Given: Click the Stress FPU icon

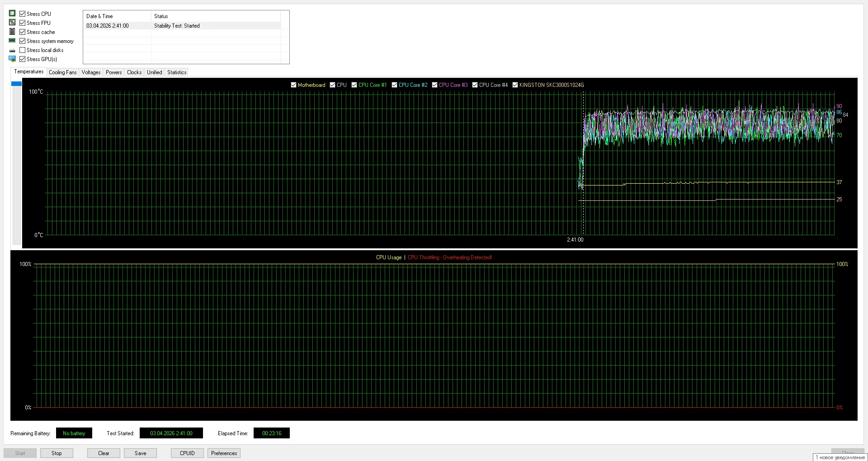Looking at the screenshot, I should pos(12,23).
